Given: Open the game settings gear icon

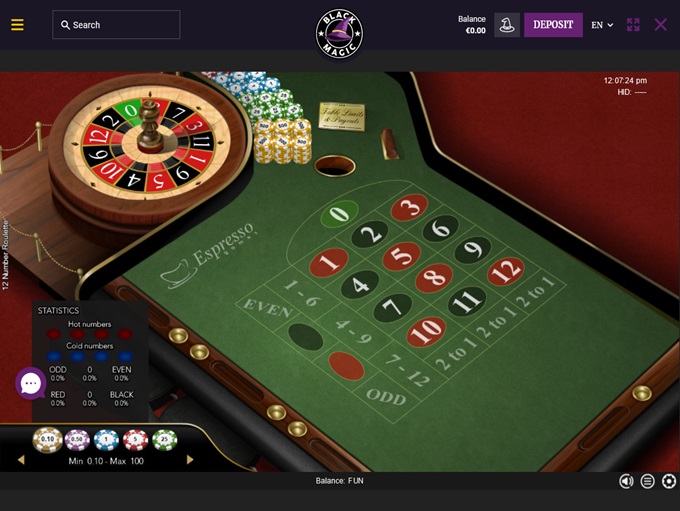Looking at the screenshot, I should point(669,481).
